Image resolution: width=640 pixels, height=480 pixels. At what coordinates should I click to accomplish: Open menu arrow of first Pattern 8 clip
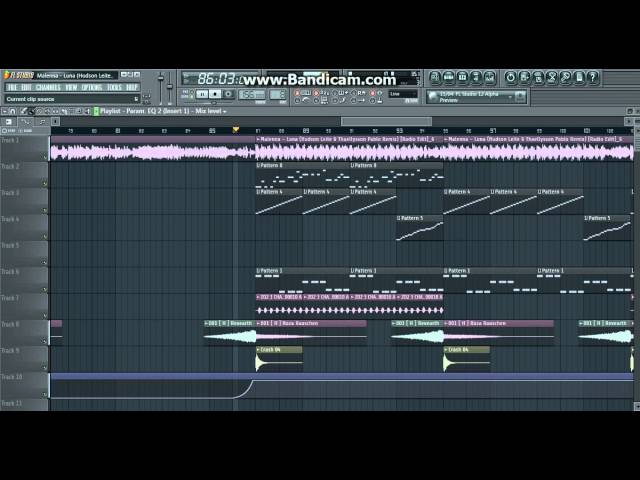click(x=258, y=165)
